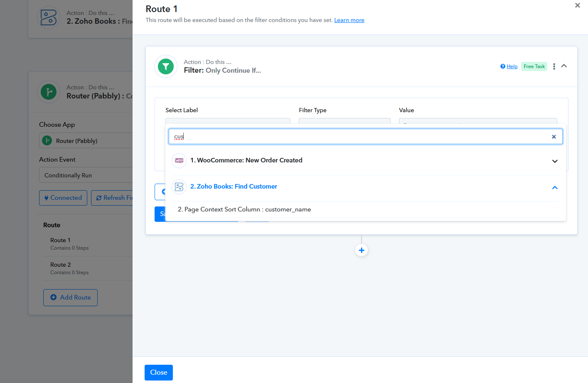This screenshot has width=588, height=383.
Task: Click the 1. WooCommerce: New Order Created heading
Action: [246, 160]
